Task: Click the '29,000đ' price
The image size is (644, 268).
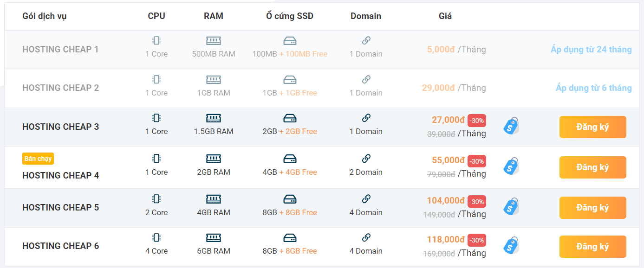Action: coord(438,88)
